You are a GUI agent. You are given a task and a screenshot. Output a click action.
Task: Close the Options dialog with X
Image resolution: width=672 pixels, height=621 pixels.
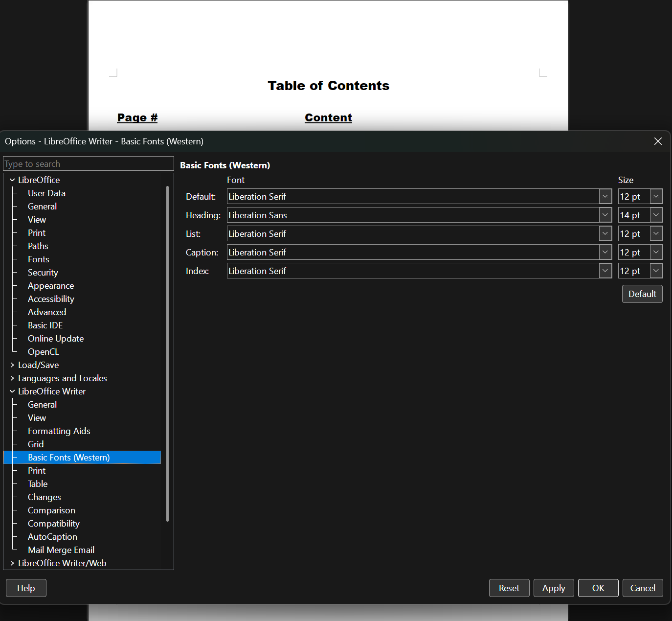click(x=658, y=141)
